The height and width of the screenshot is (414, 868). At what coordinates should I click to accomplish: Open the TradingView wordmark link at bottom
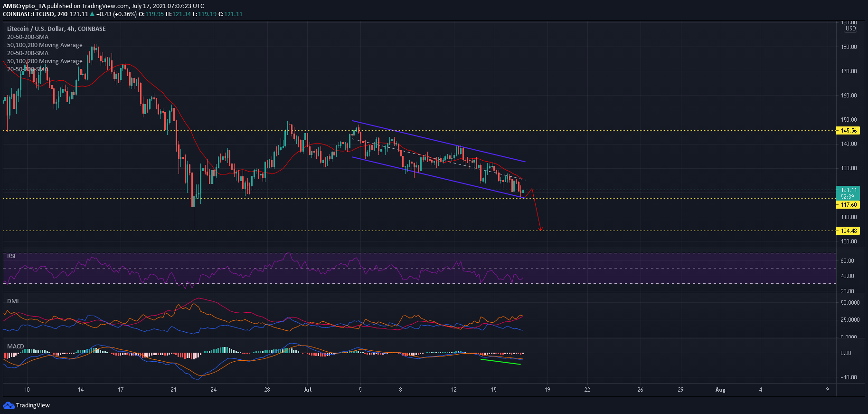pyautogui.click(x=33, y=405)
